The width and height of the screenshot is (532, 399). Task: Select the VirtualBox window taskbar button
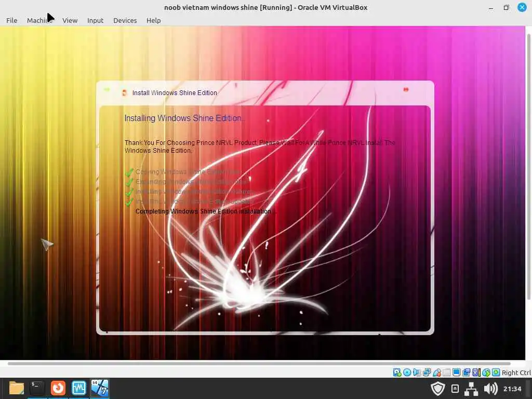pyautogui.click(x=99, y=388)
